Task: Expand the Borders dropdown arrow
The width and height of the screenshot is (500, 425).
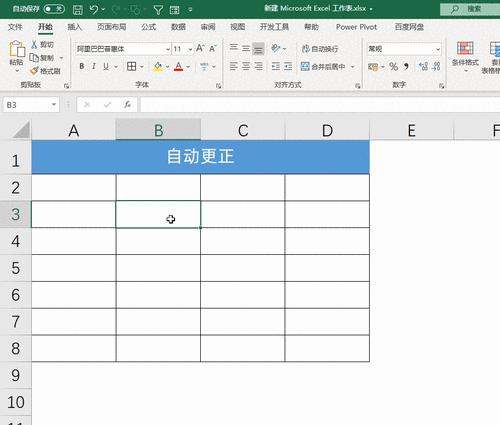Action: click(142, 67)
